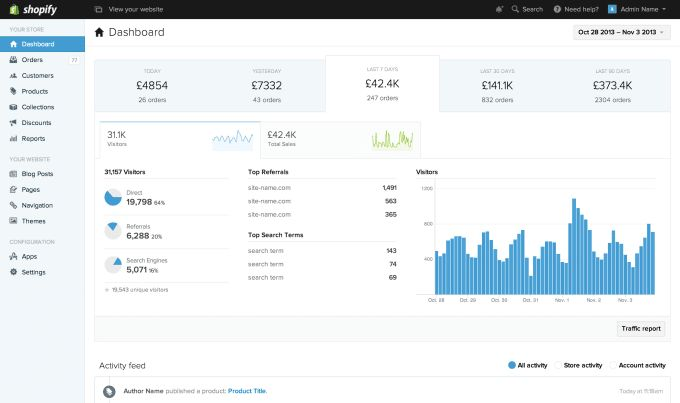The height and width of the screenshot is (403, 680).
Task: Switch to the Last 30 Days tab
Action: [497, 85]
